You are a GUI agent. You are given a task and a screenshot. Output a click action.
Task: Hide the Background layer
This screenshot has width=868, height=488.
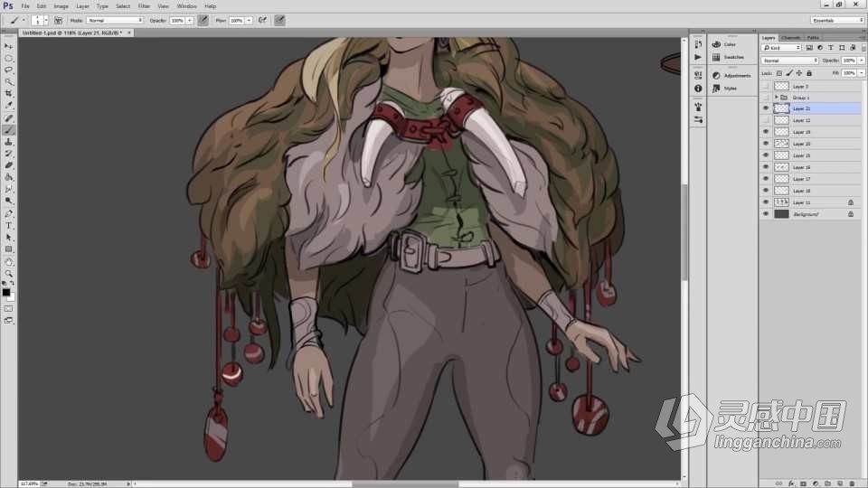pyautogui.click(x=766, y=213)
